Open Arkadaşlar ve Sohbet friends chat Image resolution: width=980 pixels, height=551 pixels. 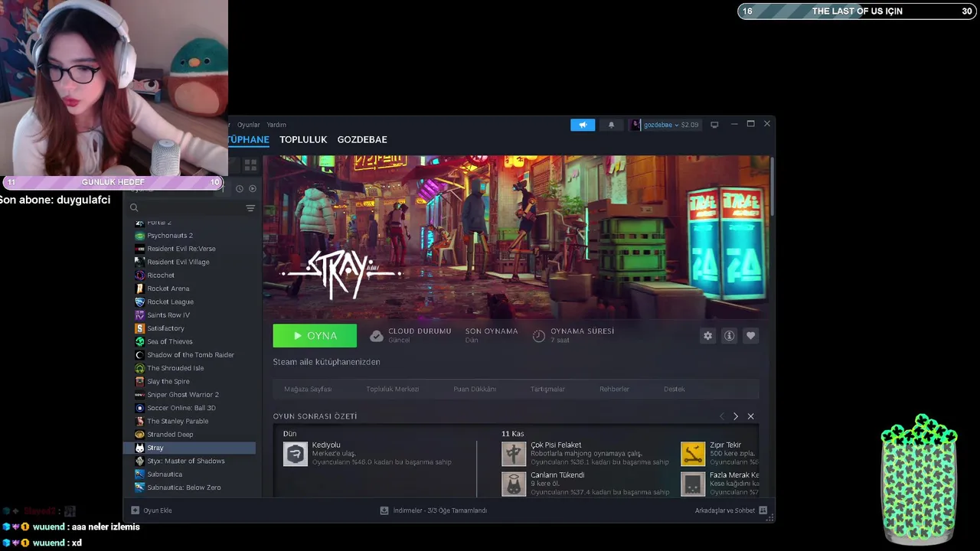coord(731,510)
